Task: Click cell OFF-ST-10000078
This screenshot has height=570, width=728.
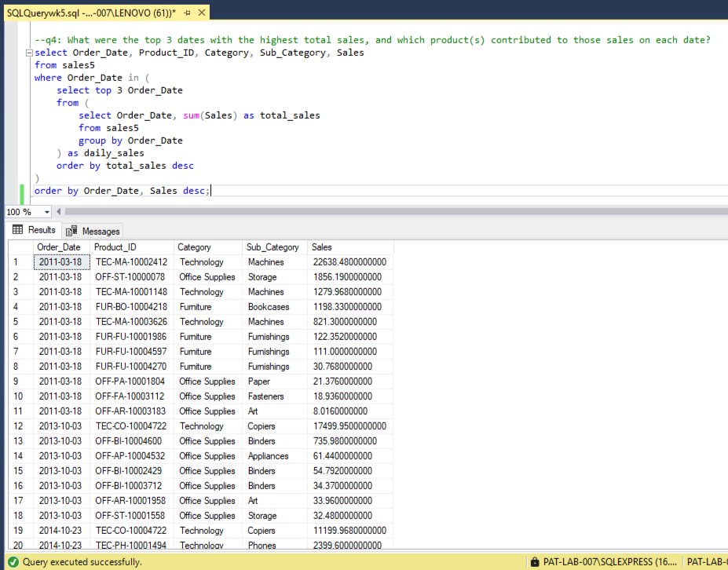Action: point(131,276)
